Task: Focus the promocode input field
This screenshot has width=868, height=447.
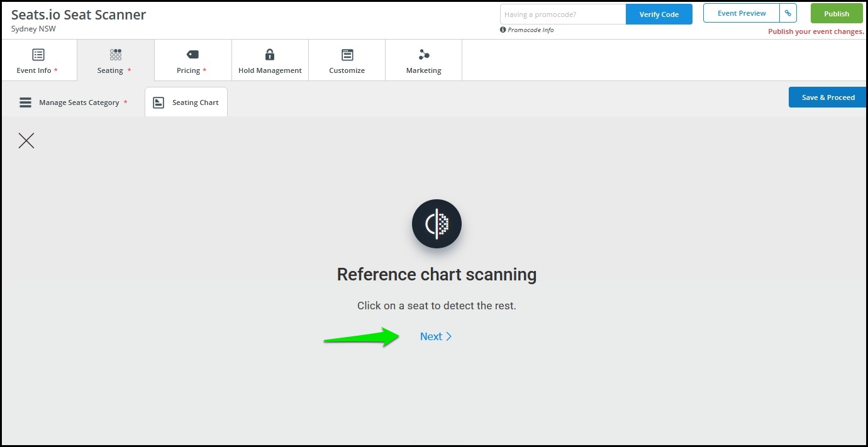Action: coord(563,14)
